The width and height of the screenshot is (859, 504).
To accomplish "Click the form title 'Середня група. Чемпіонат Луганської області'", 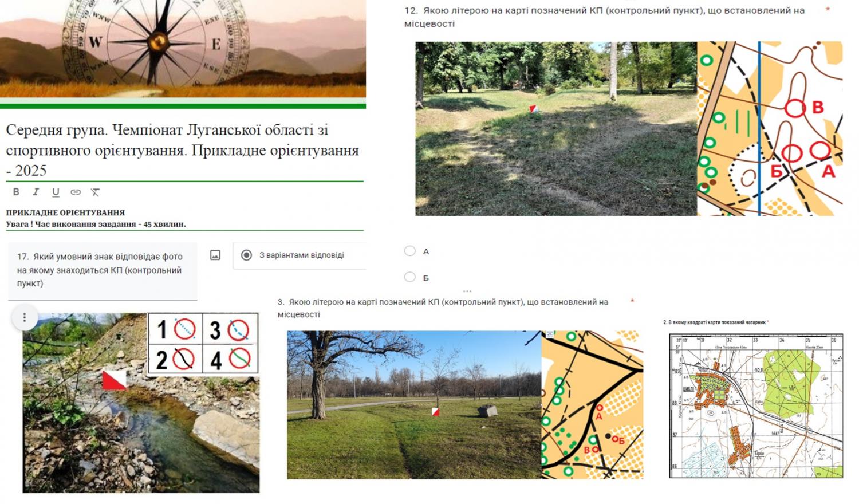I will click(x=182, y=150).
